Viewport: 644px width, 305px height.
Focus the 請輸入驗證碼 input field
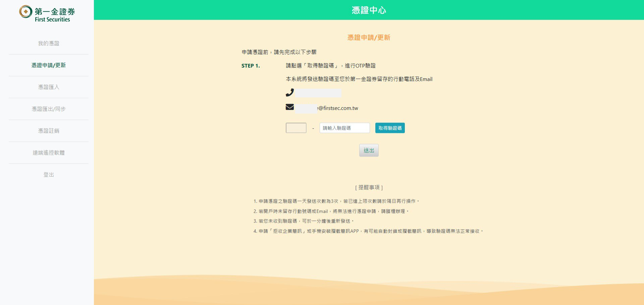pyautogui.click(x=344, y=128)
